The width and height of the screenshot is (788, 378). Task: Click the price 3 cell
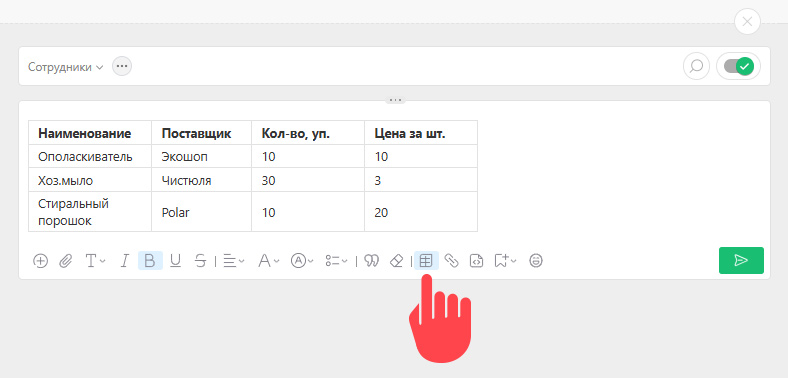[x=421, y=180]
